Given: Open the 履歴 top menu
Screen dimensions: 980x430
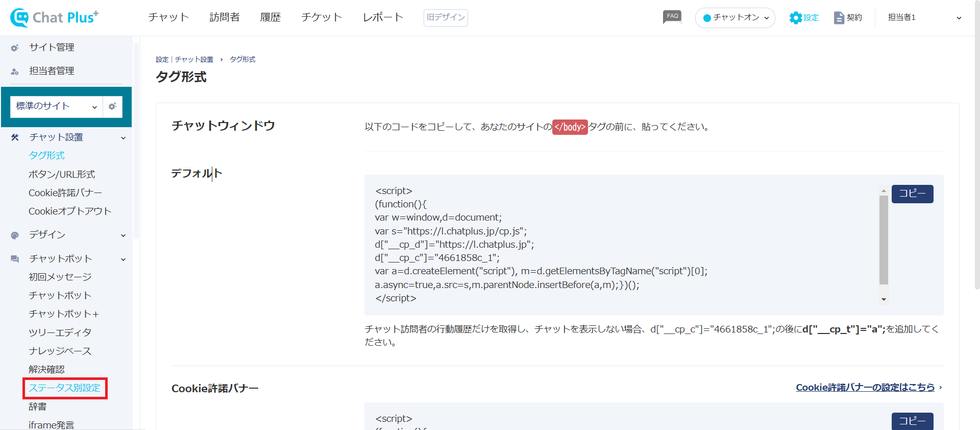Looking at the screenshot, I should [271, 17].
